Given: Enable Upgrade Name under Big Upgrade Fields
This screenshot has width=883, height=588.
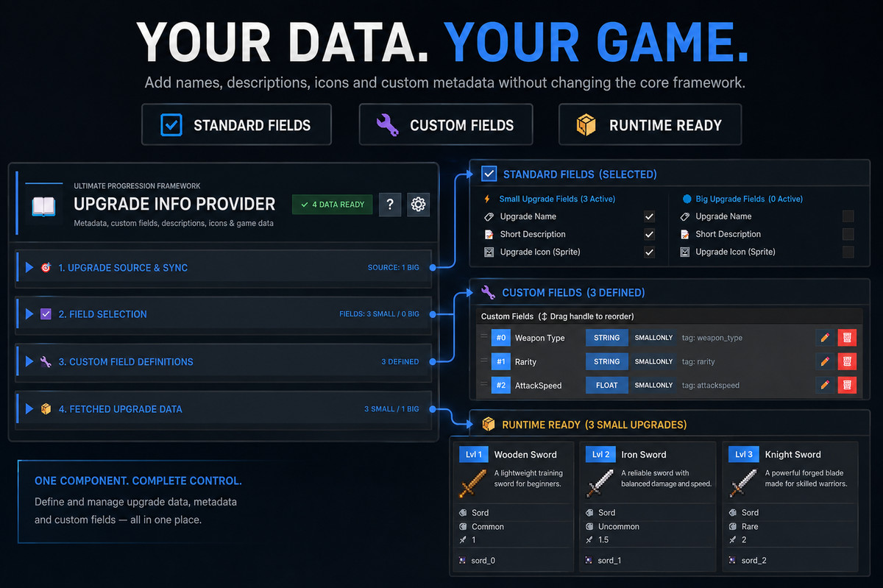Looking at the screenshot, I should 848,216.
